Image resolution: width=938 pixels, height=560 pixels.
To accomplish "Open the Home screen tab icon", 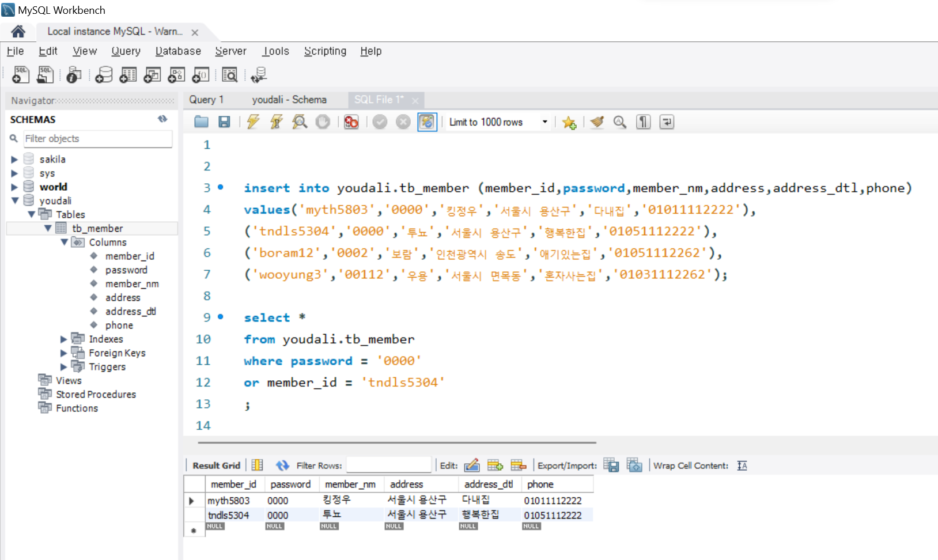I will click(18, 32).
